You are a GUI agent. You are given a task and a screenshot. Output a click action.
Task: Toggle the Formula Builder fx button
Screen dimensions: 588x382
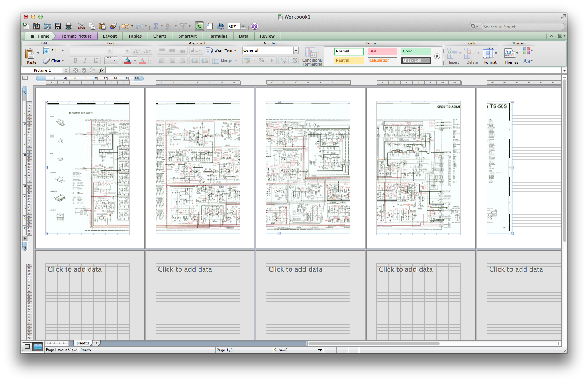199,26
